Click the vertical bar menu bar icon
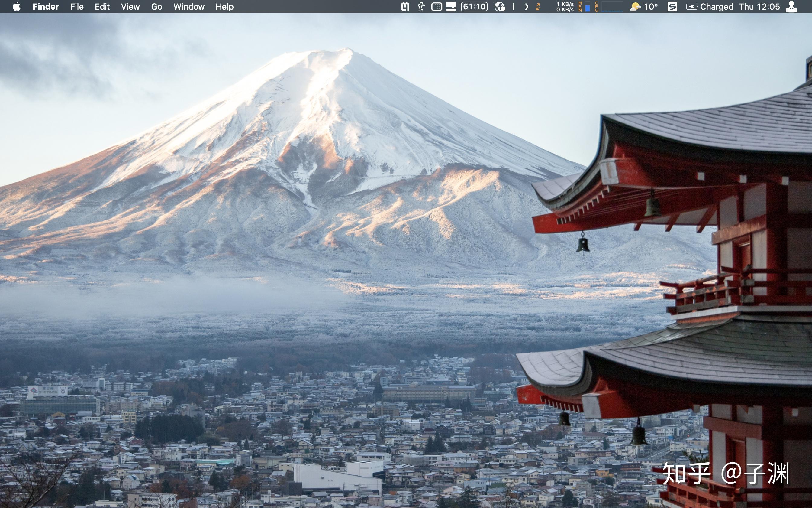This screenshot has height=508, width=812. coord(513,7)
